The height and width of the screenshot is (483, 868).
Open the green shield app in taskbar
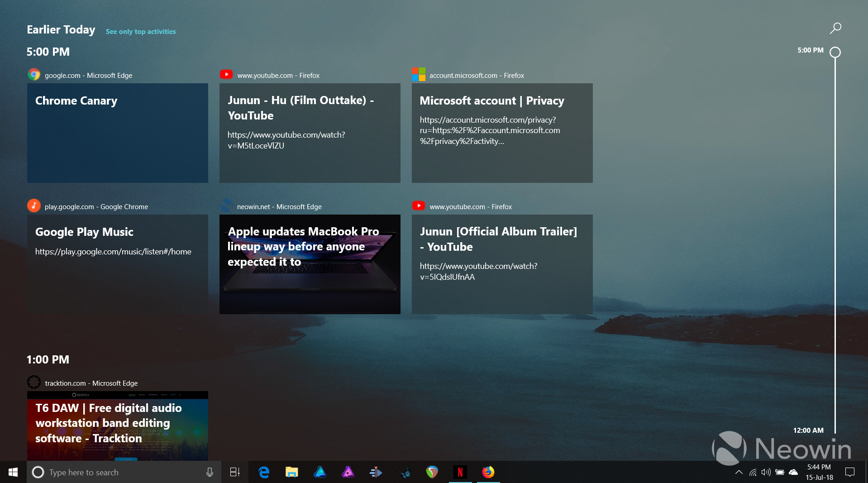click(432, 472)
